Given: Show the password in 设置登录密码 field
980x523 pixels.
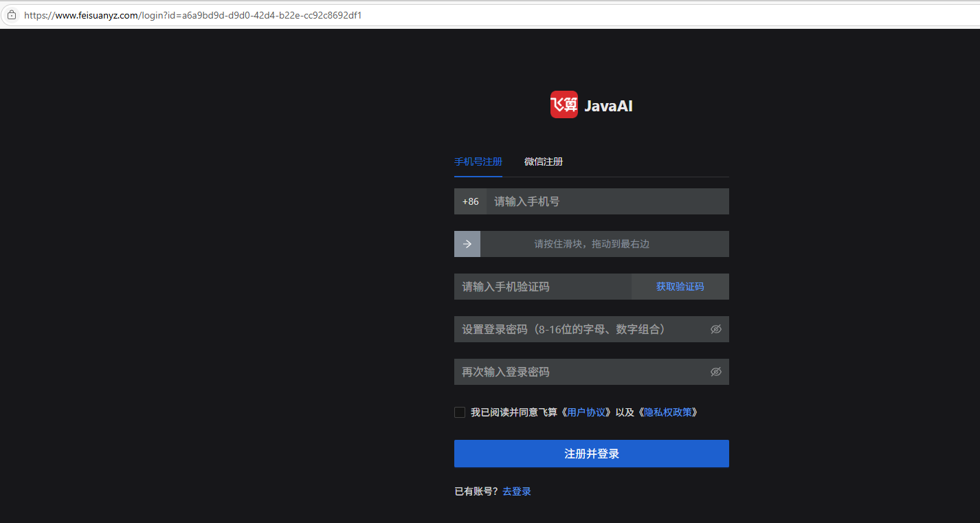Looking at the screenshot, I should coord(715,329).
